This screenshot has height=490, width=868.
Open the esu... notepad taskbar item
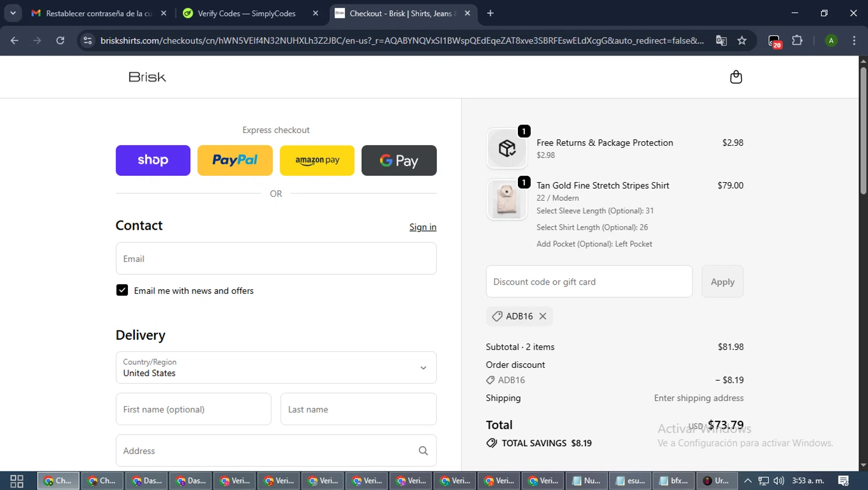click(630, 481)
